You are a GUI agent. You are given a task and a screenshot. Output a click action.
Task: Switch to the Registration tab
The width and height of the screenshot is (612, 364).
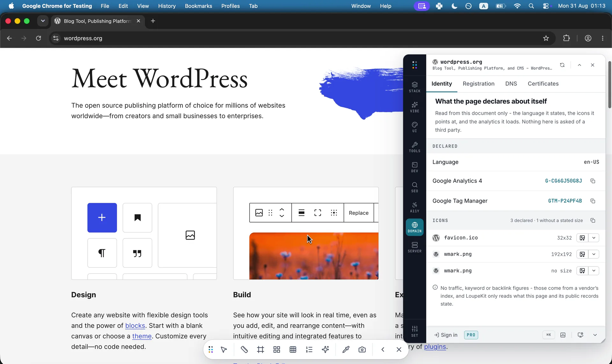478,84
